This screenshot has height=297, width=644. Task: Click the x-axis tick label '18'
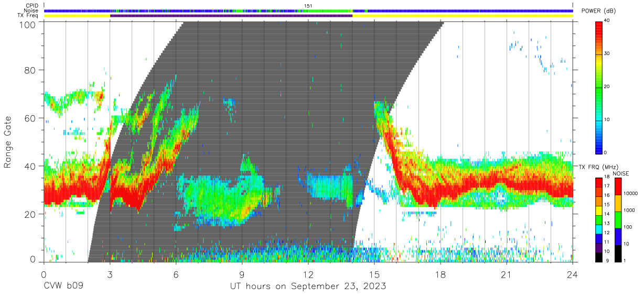tap(441, 274)
